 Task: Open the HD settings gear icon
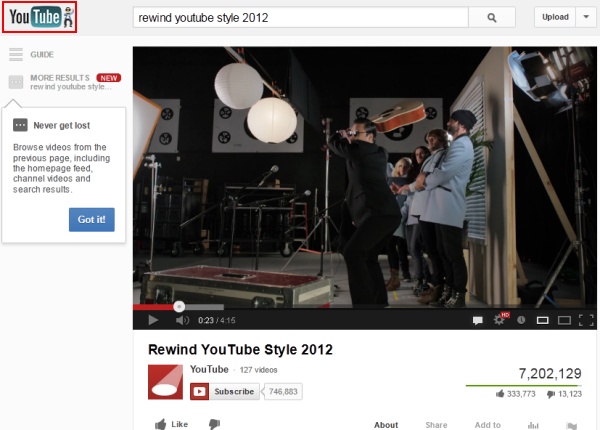(500, 319)
